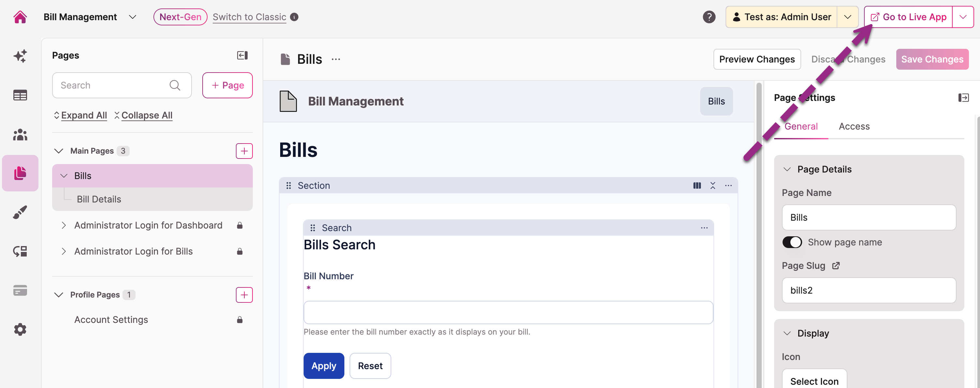Expand the Administrator Login for Dashboard page
The height and width of the screenshot is (388, 980).
coord(64,225)
